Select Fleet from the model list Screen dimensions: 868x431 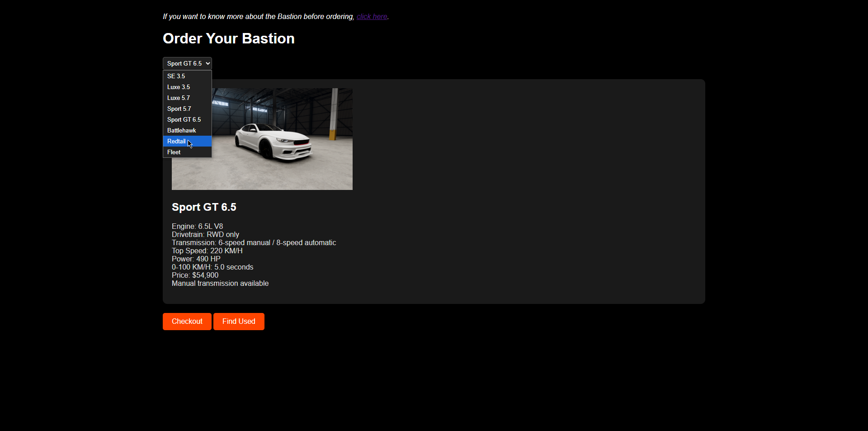click(x=174, y=152)
